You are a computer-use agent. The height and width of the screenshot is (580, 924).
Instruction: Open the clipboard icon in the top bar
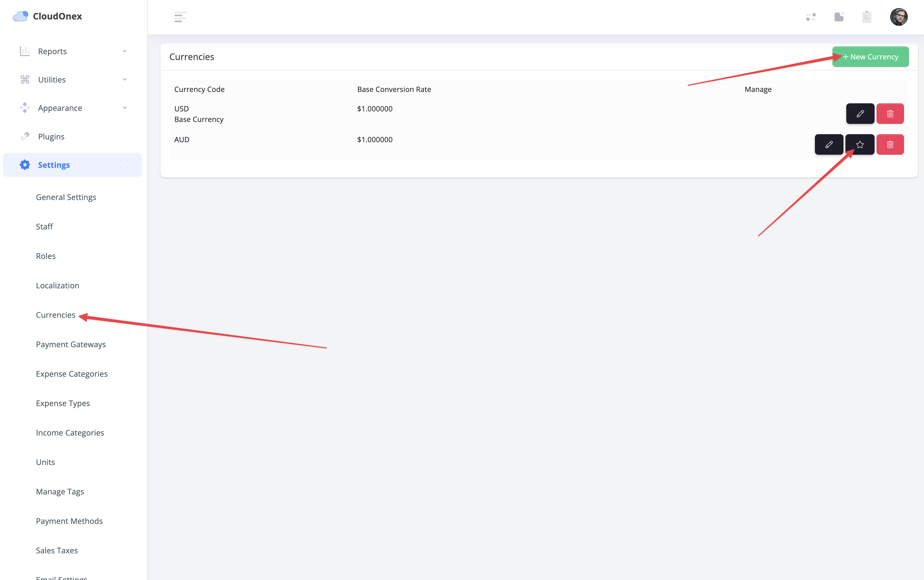867,17
